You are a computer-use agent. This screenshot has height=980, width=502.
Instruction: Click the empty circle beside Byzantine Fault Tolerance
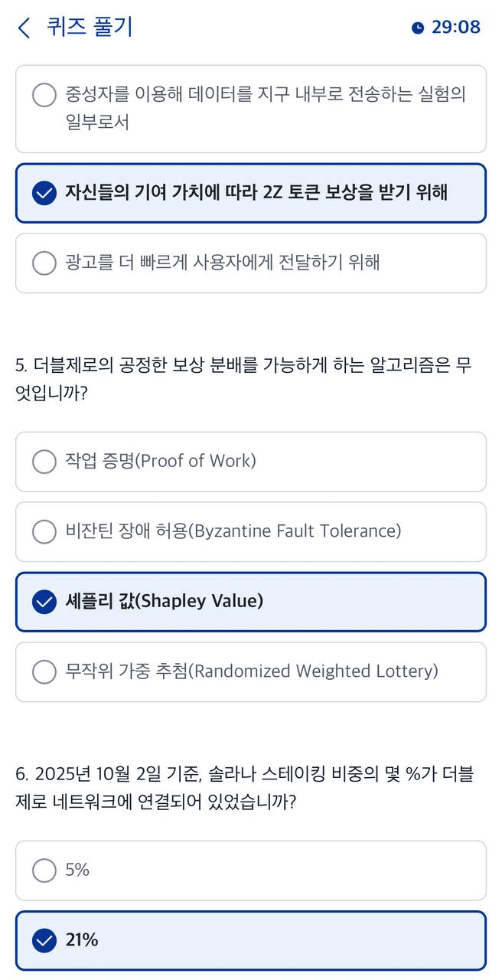tap(44, 531)
